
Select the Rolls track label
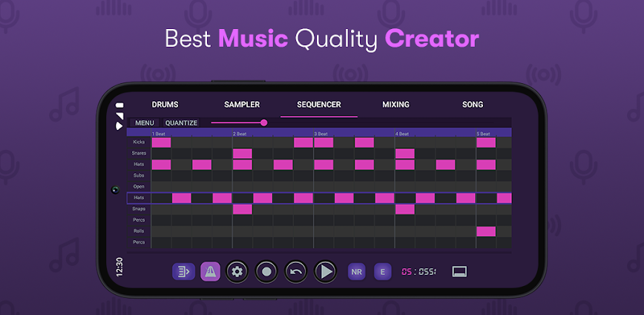click(139, 231)
